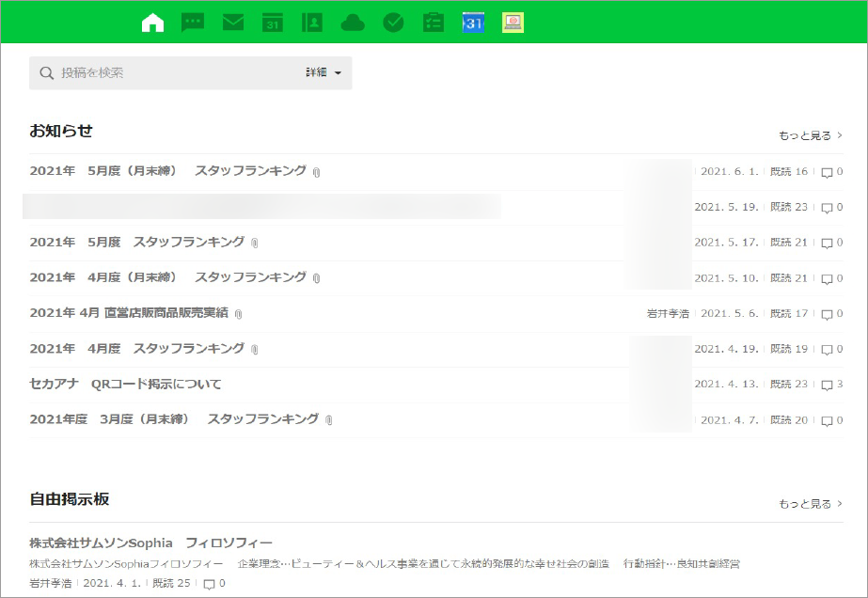Open the Tasks checkmark circle icon
The height and width of the screenshot is (598, 868).
pos(393,23)
